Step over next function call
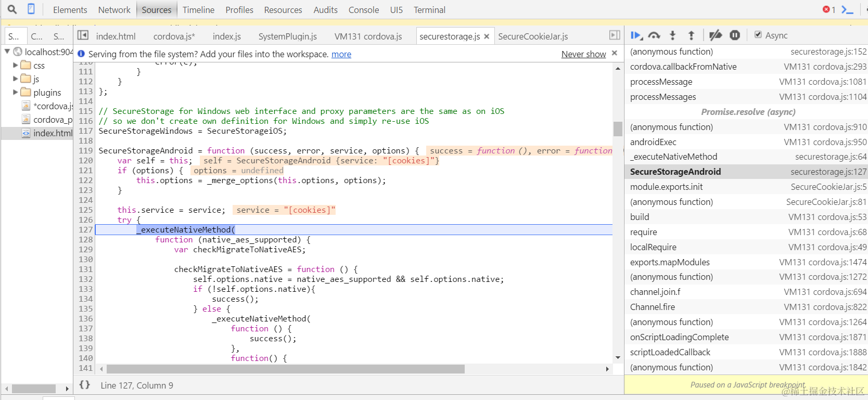Screen dimensions: 868x400 (x=654, y=35)
